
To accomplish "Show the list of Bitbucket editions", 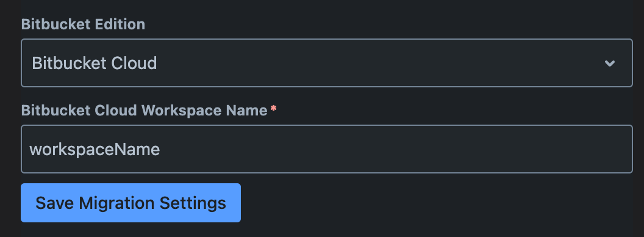I will pos(326,63).
